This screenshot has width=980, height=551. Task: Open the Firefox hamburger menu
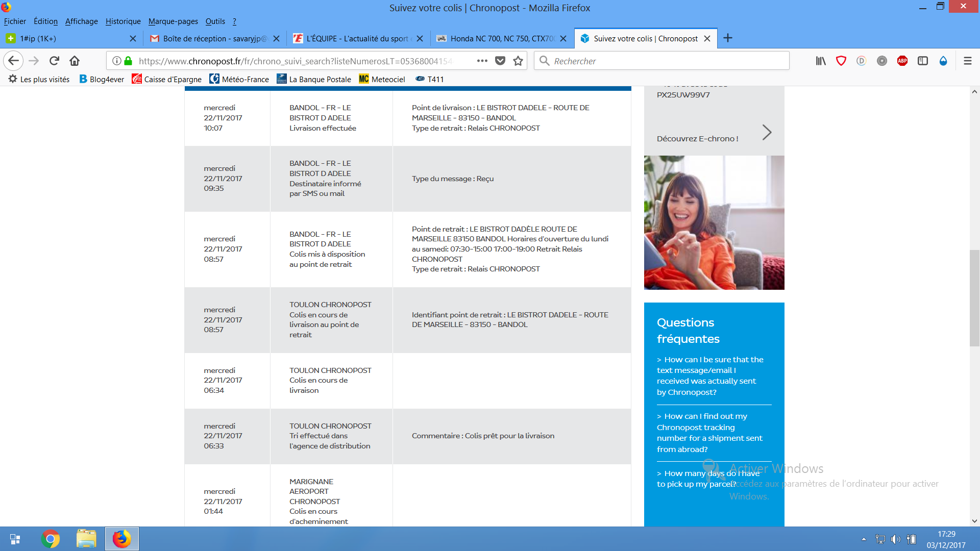pyautogui.click(x=967, y=61)
